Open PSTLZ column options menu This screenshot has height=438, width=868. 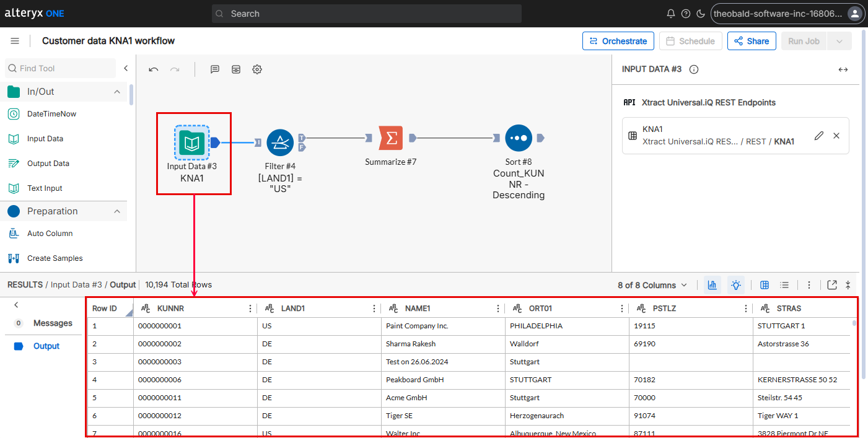tap(746, 309)
